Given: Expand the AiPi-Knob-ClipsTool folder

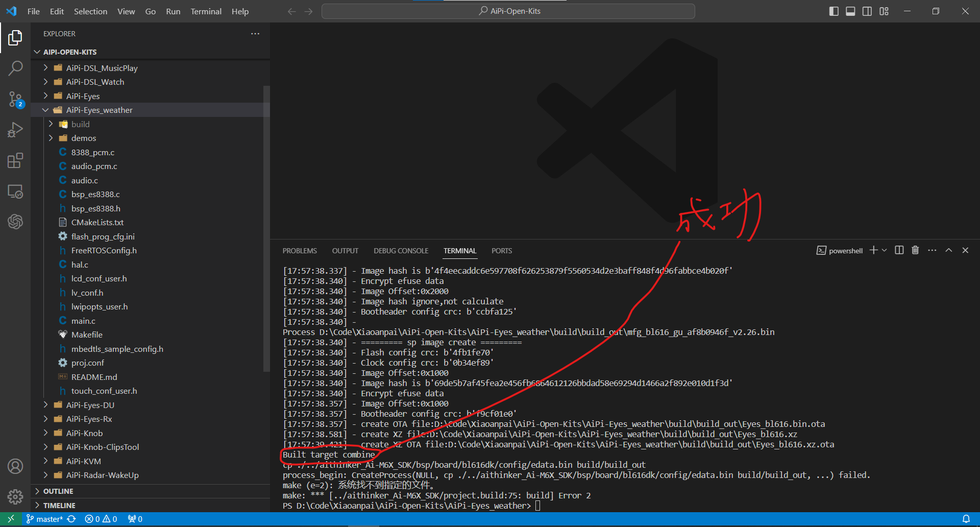Looking at the screenshot, I should point(150,447).
